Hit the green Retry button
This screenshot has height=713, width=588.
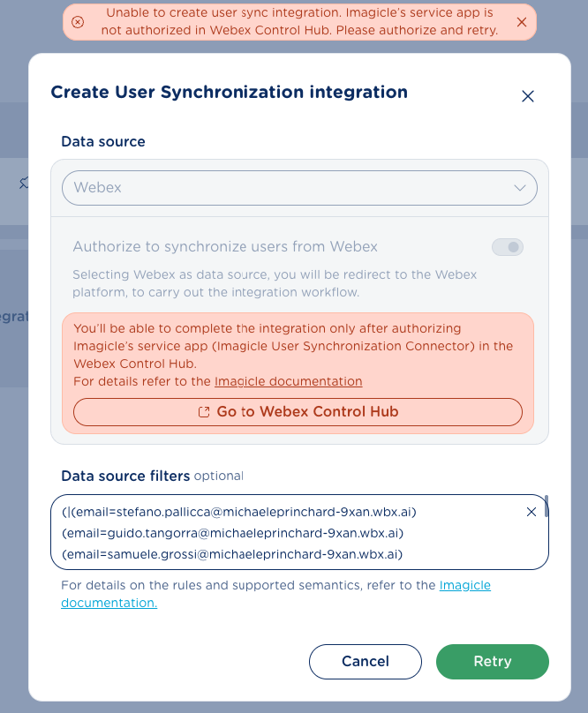[492, 661]
